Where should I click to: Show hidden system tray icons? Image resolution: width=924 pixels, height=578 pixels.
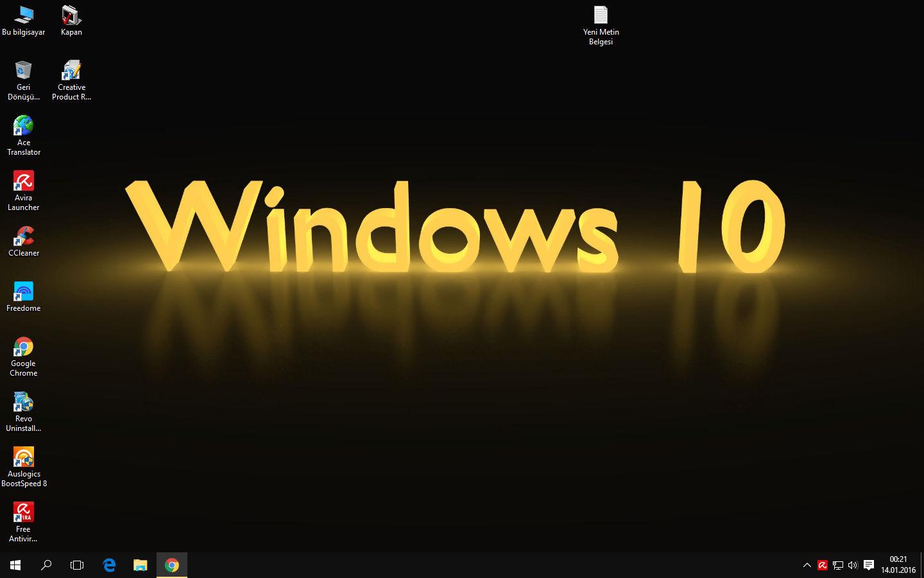[807, 565]
